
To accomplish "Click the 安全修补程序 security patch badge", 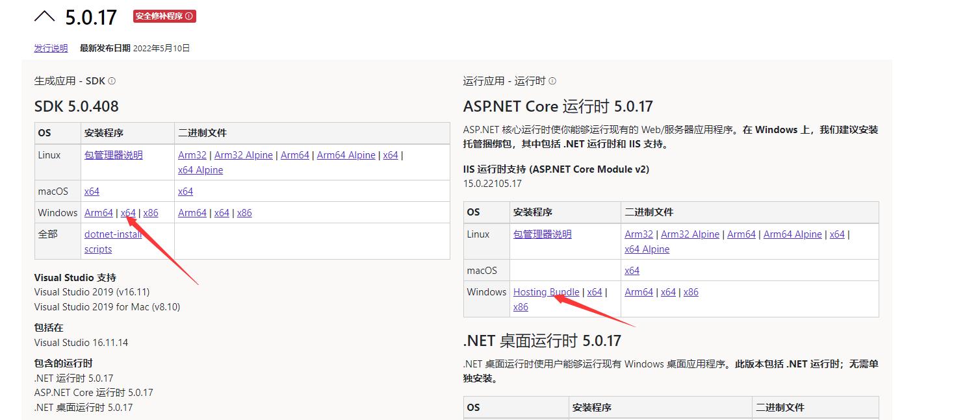I will tap(164, 16).
